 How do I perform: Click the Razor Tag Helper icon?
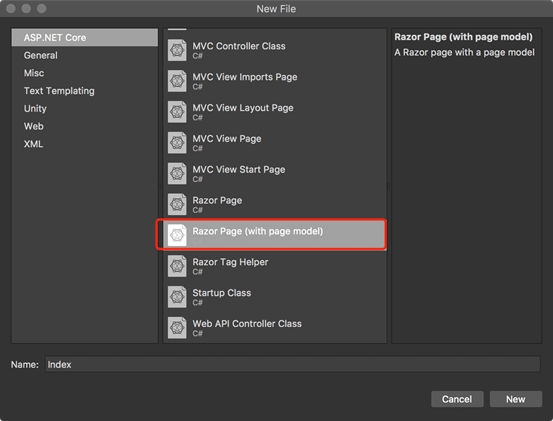pyautogui.click(x=177, y=266)
